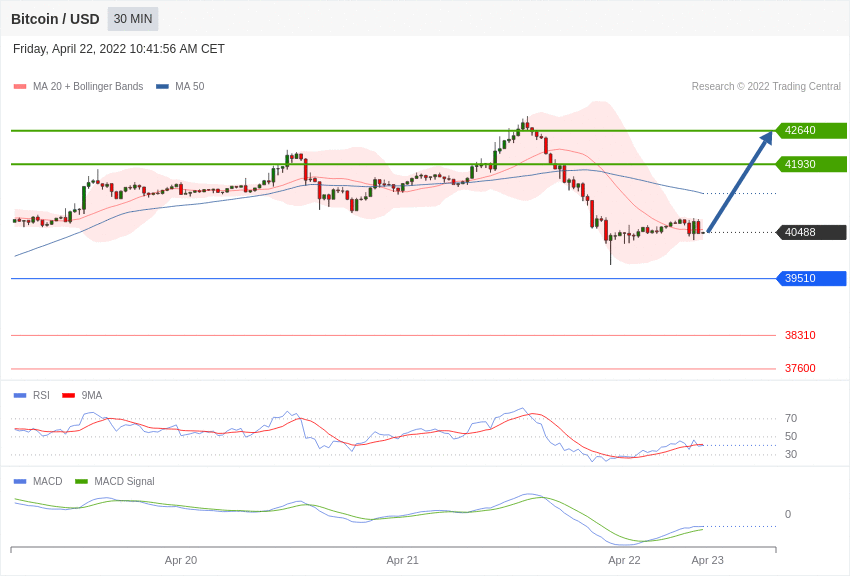Viewport: 850px width, 576px height.
Task: Click the MACD Signal legend label
Action: [124, 481]
